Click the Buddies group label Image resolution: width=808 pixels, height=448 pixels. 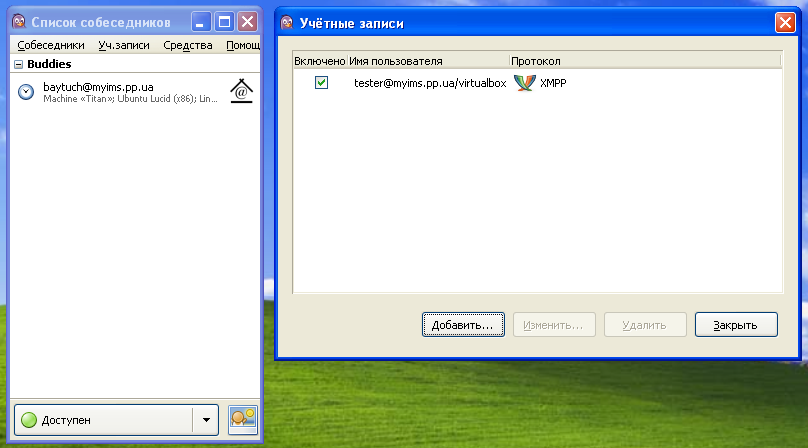(49, 64)
